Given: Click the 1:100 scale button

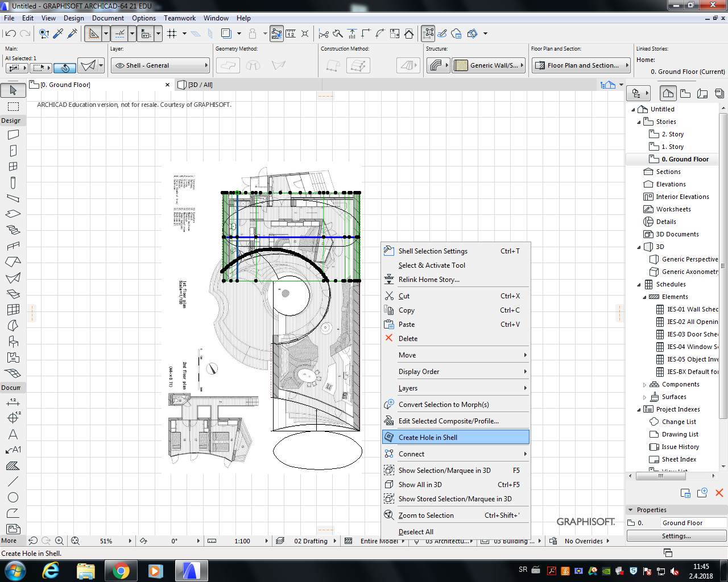Looking at the screenshot, I should click(242, 541).
